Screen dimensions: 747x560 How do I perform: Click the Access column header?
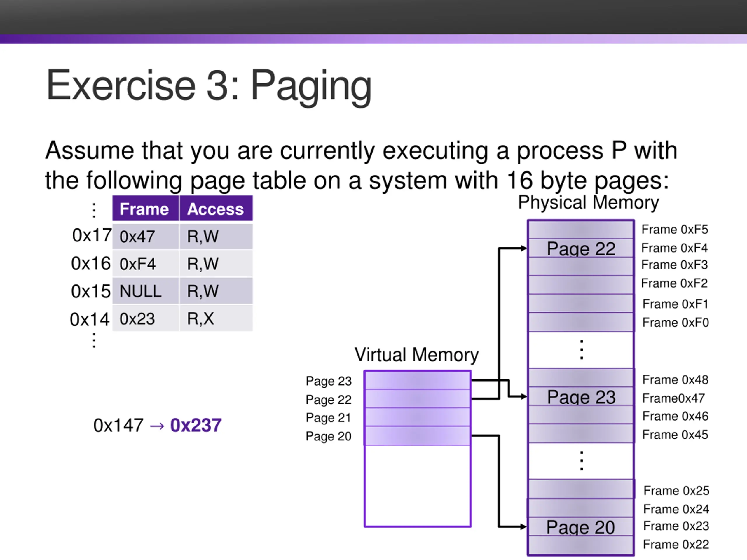tap(215, 209)
